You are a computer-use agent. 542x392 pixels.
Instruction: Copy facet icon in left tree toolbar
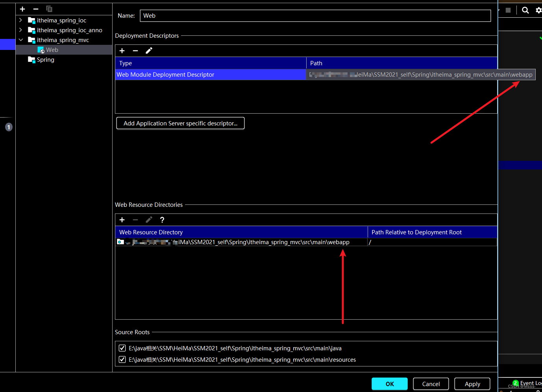coord(49,9)
